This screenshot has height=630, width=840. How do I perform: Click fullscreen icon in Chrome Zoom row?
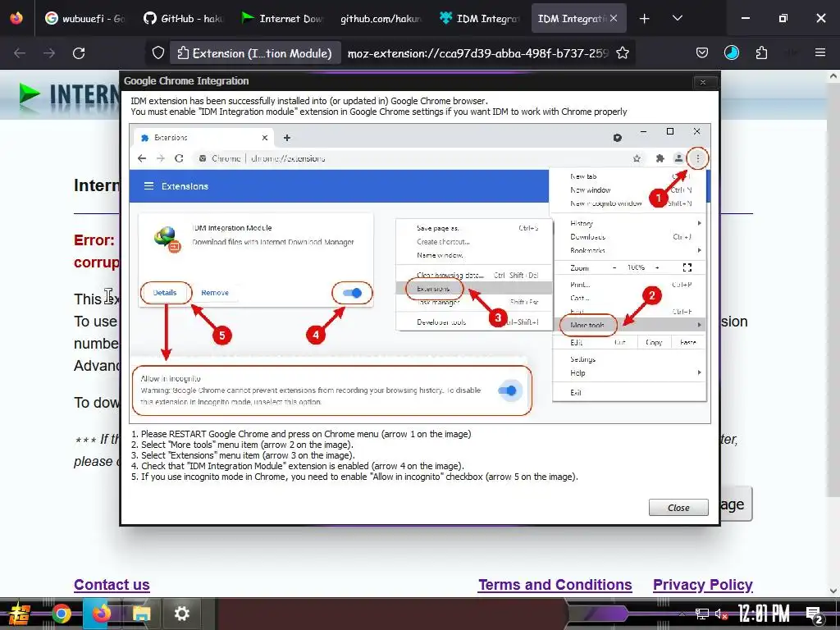pos(687,267)
